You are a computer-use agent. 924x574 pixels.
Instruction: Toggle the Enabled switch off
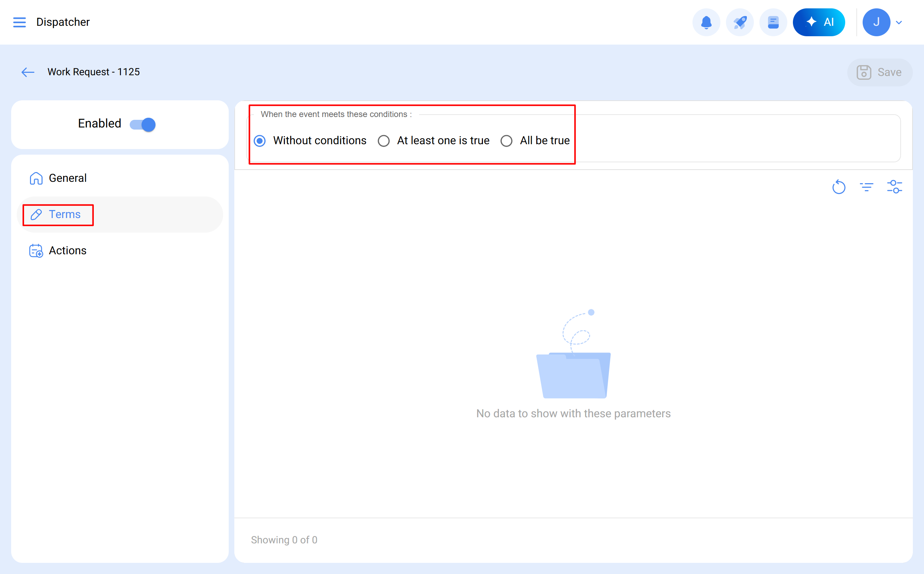pyautogui.click(x=143, y=124)
